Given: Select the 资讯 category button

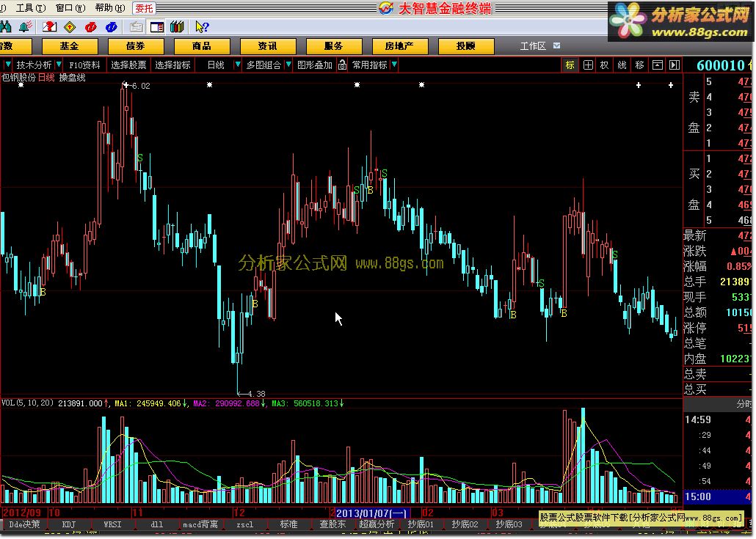Looking at the screenshot, I should click(268, 46).
